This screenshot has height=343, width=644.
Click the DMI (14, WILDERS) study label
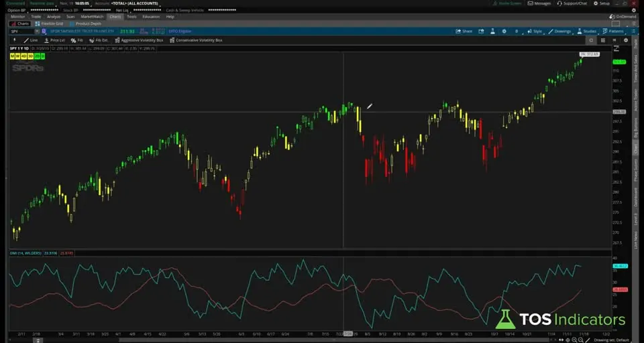click(x=26, y=253)
